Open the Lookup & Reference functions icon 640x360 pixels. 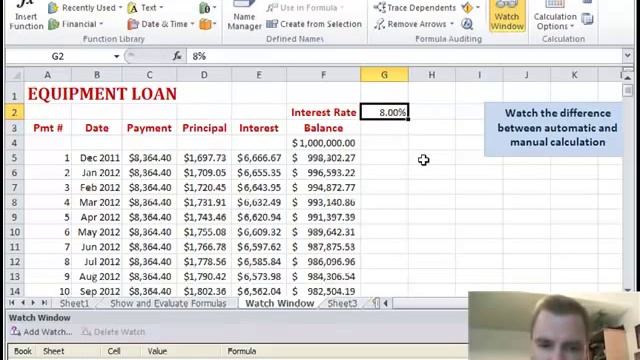[207, 8]
